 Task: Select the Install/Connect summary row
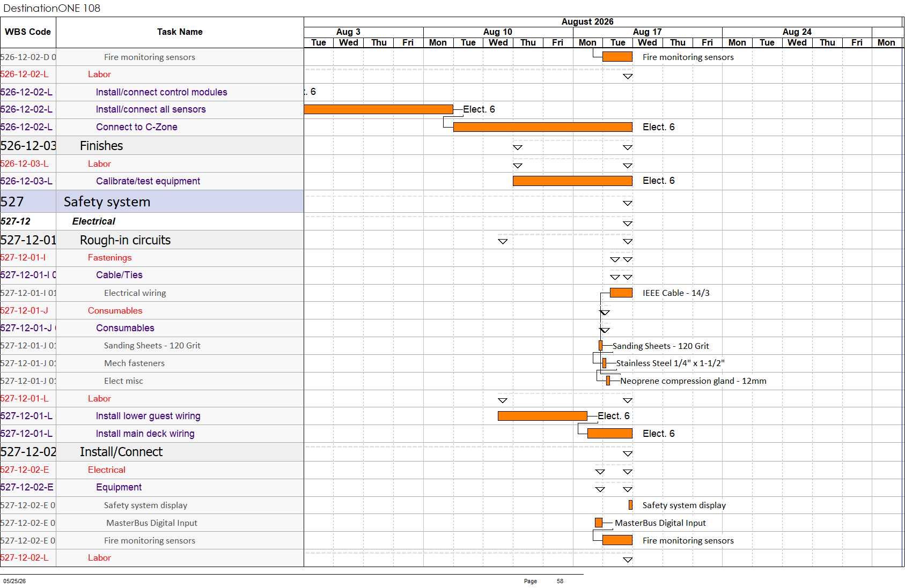(152, 452)
